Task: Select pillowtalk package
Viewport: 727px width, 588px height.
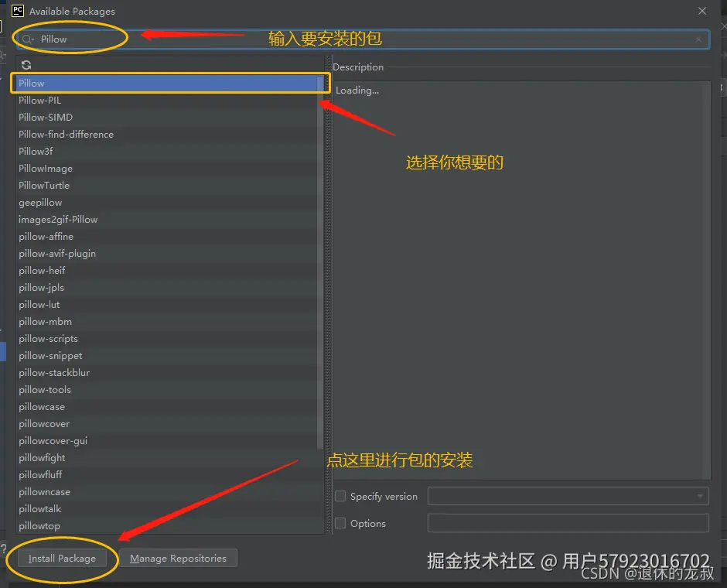Action: [x=167, y=509]
